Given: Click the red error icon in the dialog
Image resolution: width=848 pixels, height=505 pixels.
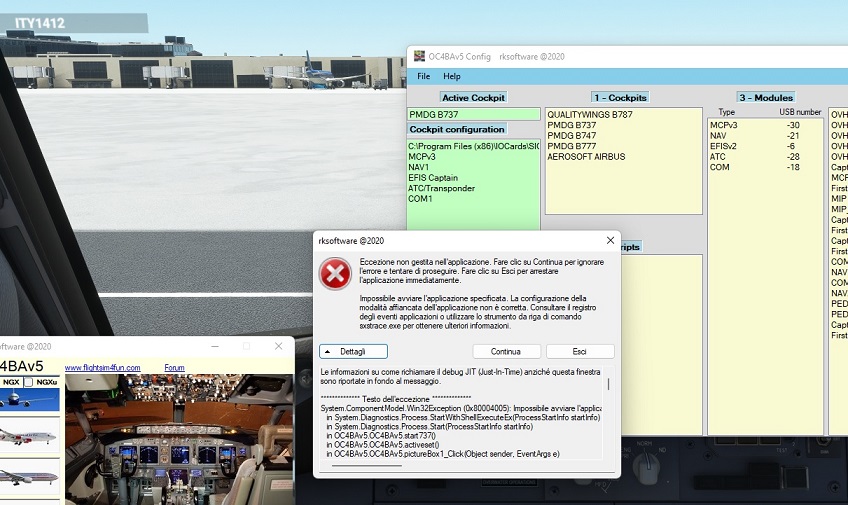Looking at the screenshot, I should (x=335, y=273).
